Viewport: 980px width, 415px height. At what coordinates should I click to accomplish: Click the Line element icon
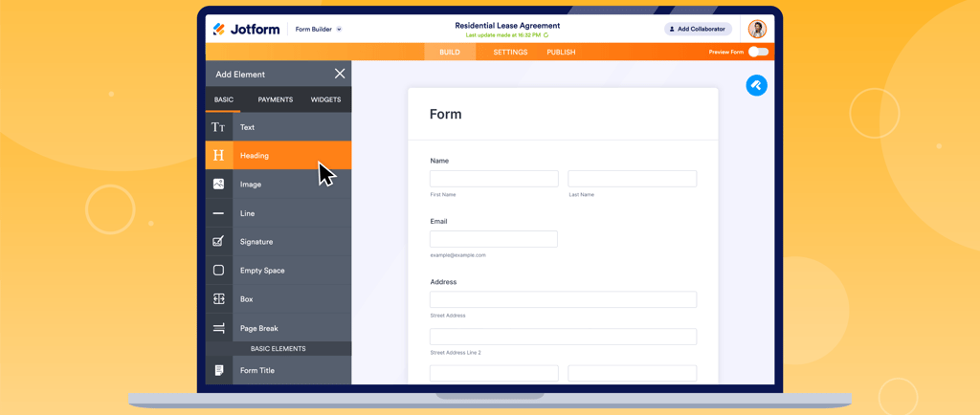point(219,213)
